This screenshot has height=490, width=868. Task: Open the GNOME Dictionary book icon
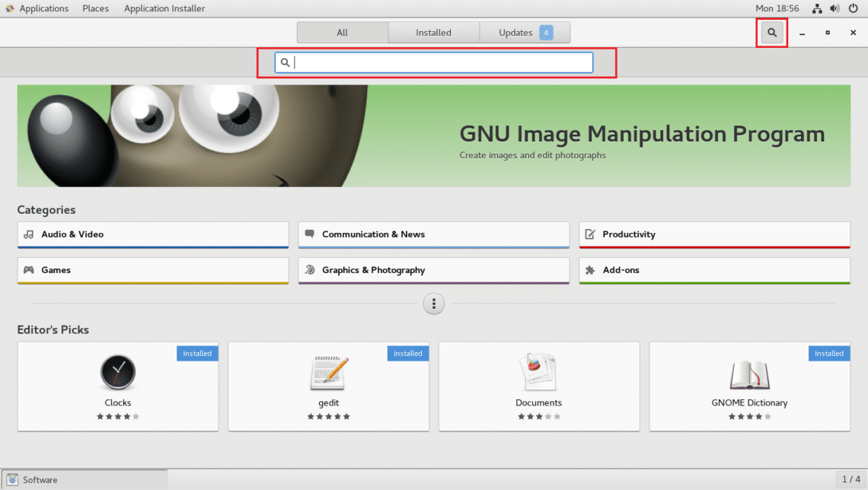(x=749, y=374)
